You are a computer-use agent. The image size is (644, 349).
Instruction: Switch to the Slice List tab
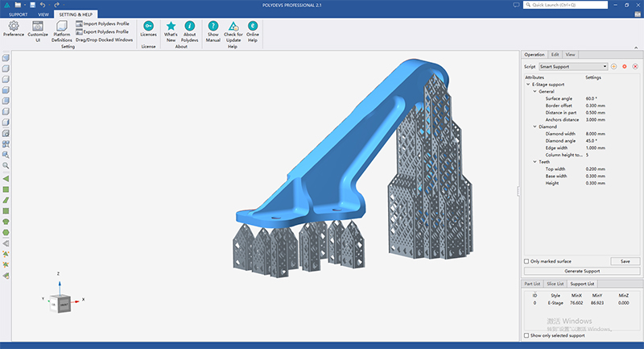pos(555,284)
